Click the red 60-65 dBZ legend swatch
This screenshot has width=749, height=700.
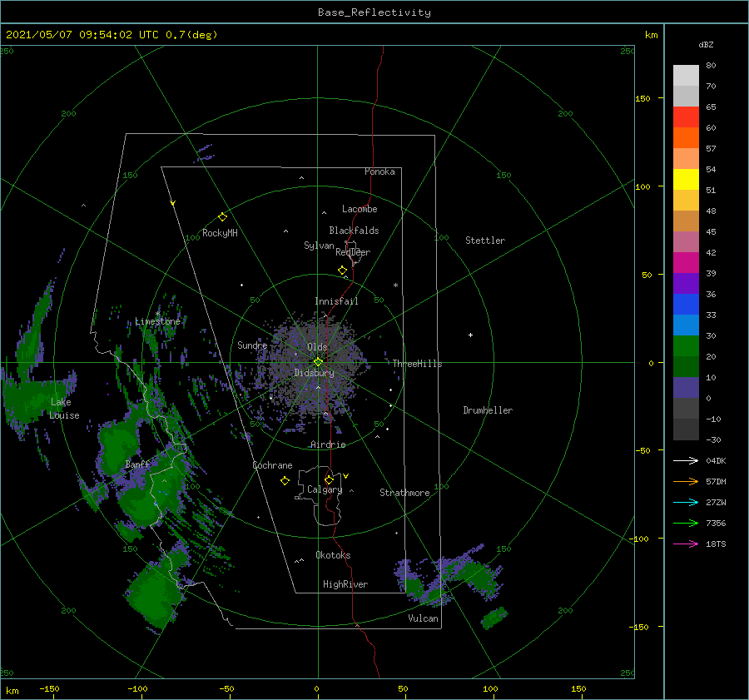(x=686, y=117)
